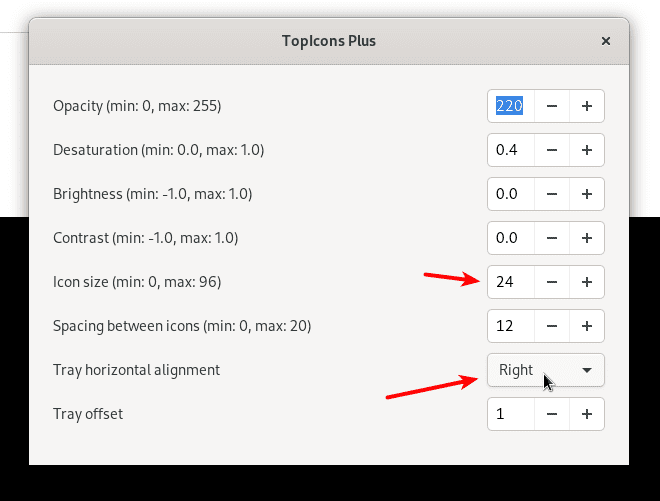Reduce Icon size with minus button
The width and height of the screenshot is (660, 501).
[x=552, y=282]
